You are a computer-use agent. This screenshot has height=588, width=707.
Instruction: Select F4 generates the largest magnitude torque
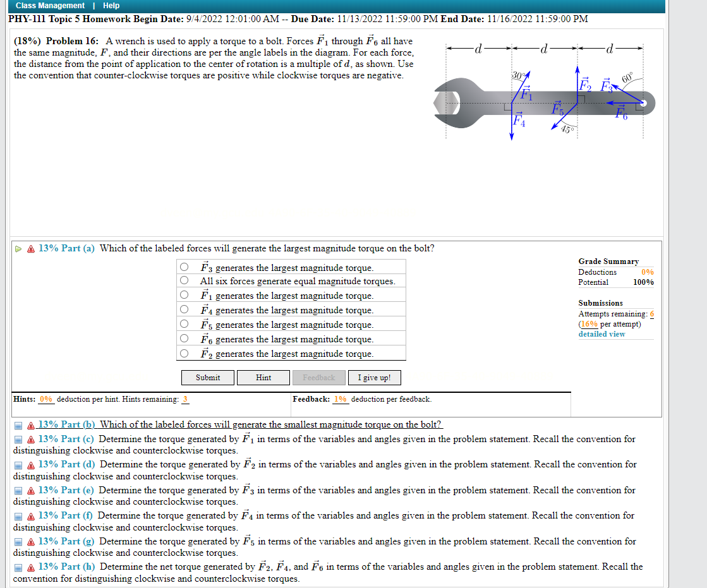(x=184, y=309)
